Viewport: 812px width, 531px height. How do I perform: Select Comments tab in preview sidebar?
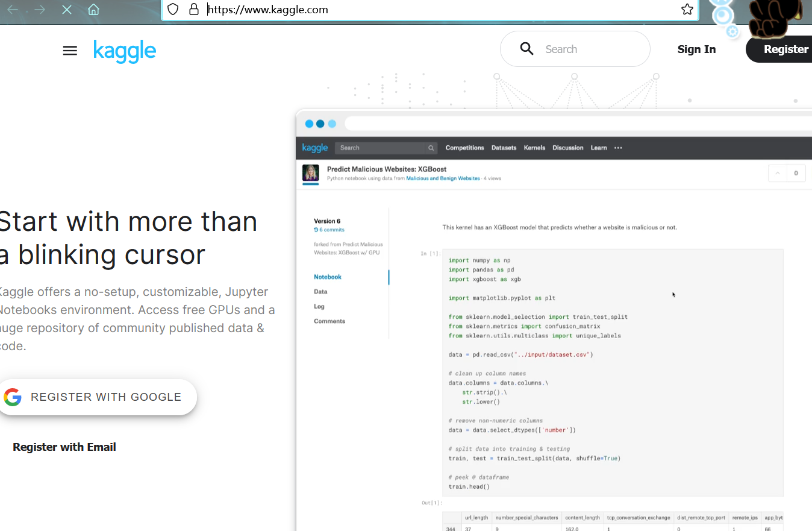(x=329, y=321)
